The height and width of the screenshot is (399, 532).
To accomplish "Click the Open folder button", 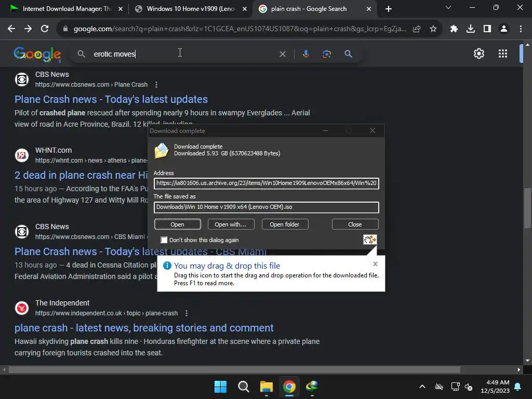I will 285,224.
